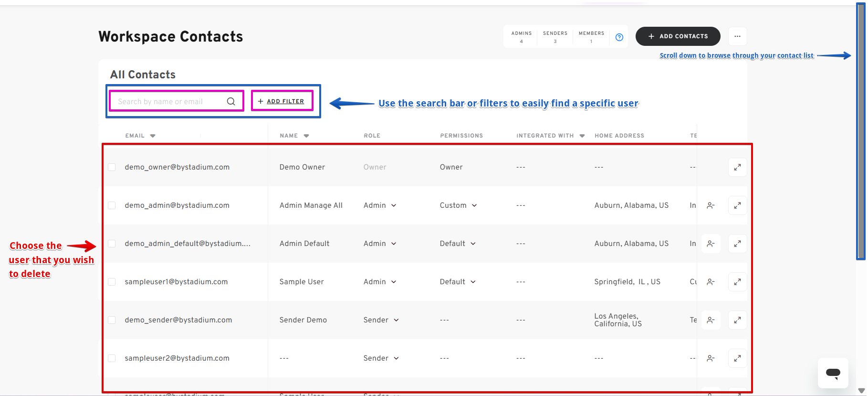Image resolution: width=868 pixels, height=396 pixels.
Task: Open Default permissions dropdown for Sample User
Action: [x=458, y=282]
